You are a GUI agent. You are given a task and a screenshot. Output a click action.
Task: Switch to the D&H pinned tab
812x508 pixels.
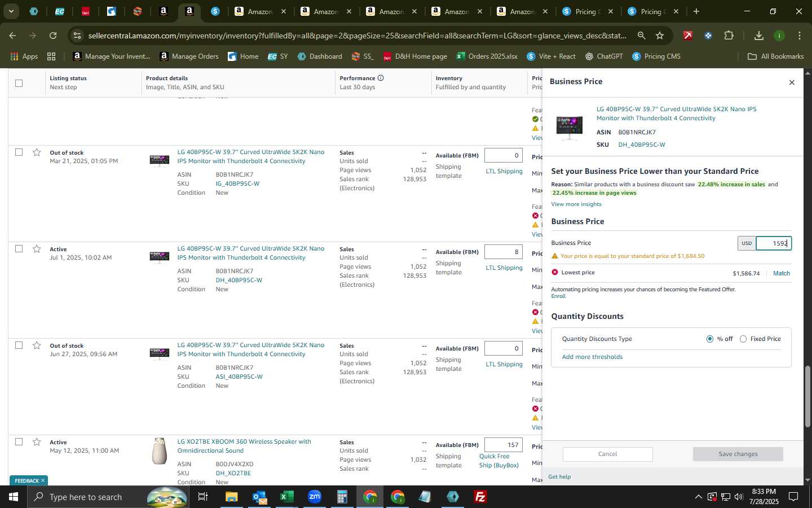(85, 11)
